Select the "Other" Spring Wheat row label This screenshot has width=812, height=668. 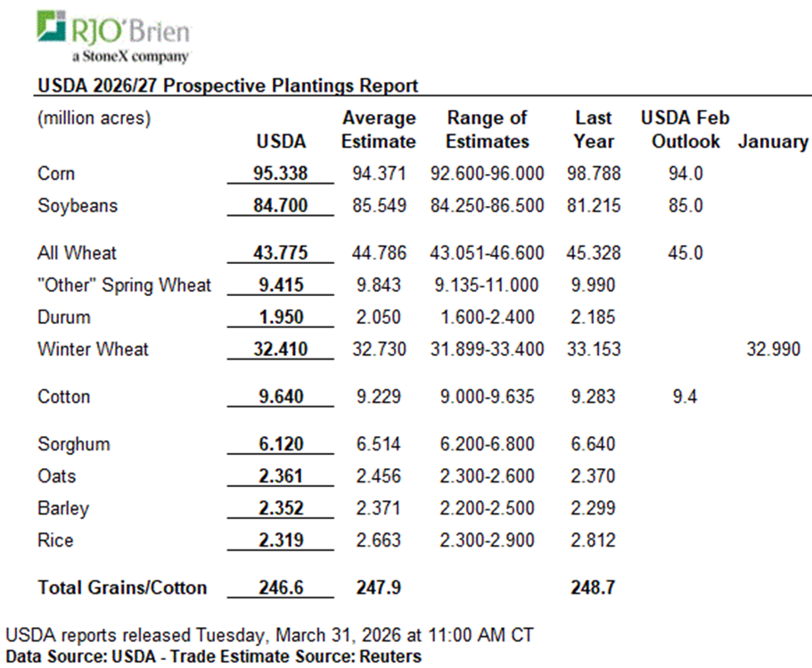coord(125,285)
